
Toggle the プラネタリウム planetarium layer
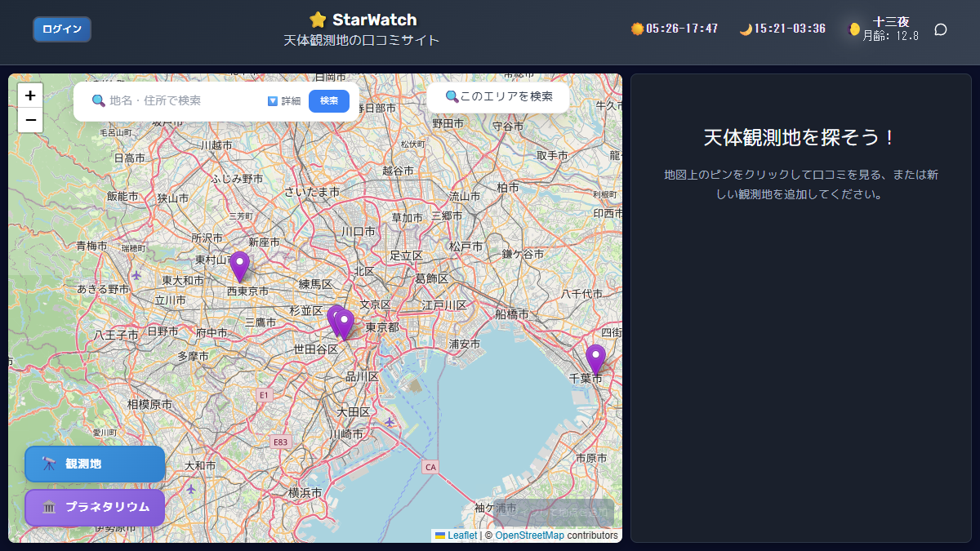point(94,508)
